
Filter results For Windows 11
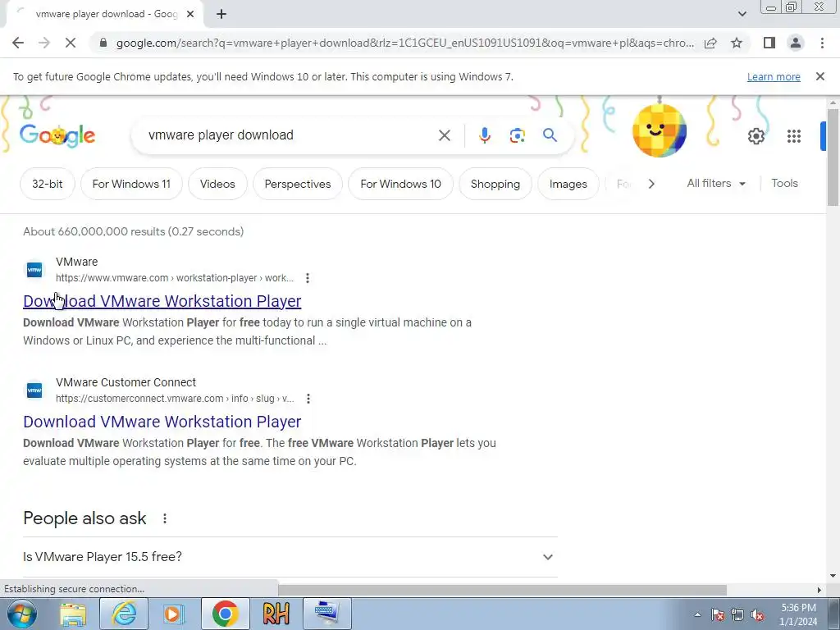tap(131, 184)
